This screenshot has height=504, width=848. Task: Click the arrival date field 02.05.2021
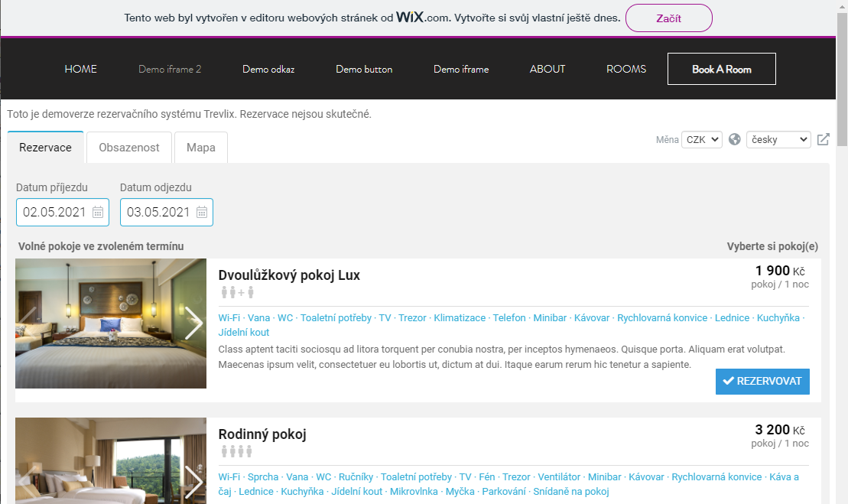[63, 212]
